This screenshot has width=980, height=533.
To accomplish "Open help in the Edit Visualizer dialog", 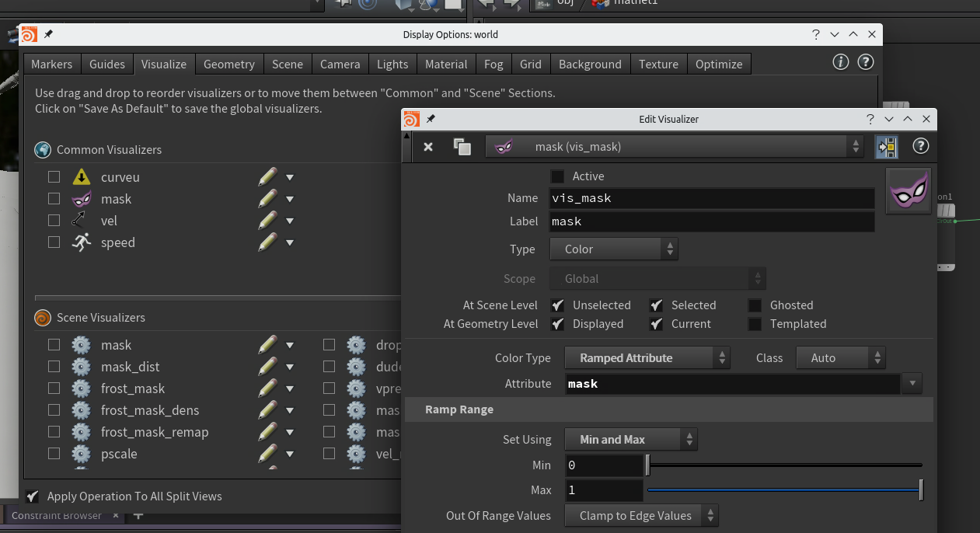I will (920, 146).
